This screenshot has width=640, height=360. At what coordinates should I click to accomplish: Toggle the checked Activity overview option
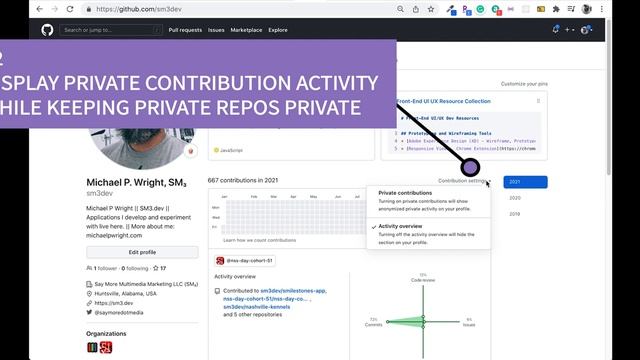coord(429,234)
